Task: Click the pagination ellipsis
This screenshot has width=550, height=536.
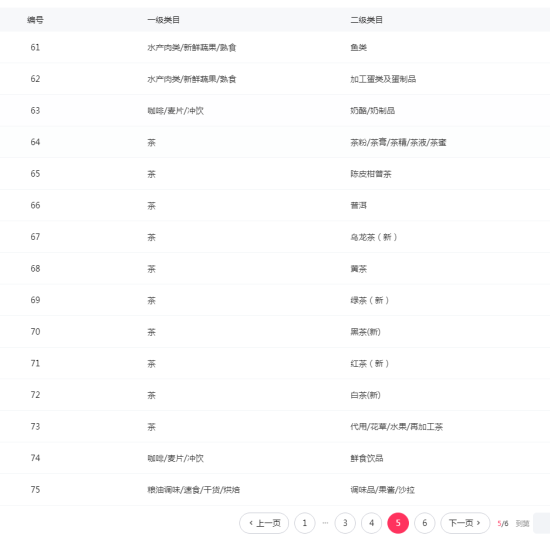Action: click(325, 523)
